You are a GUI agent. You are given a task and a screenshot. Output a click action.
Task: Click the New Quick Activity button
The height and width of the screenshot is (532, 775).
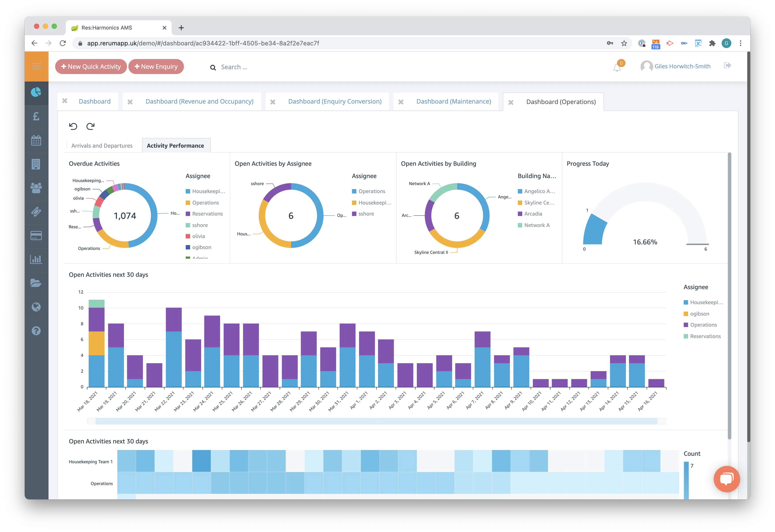91,67
